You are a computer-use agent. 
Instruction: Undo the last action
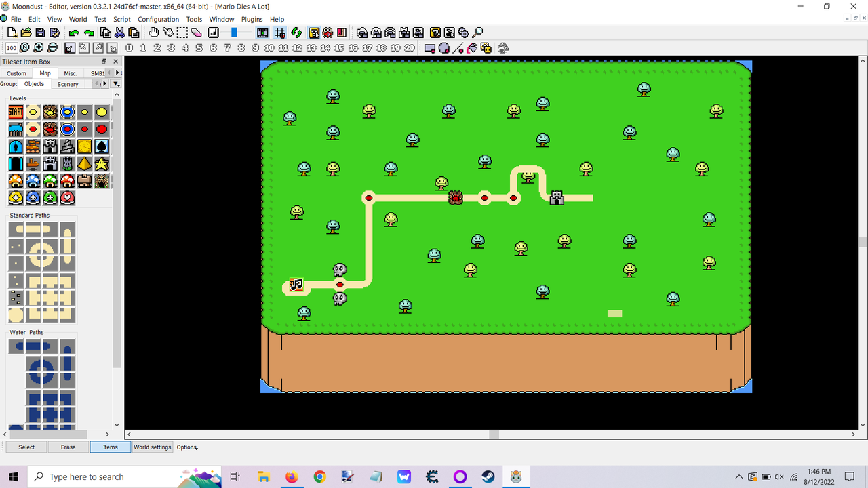75,33
